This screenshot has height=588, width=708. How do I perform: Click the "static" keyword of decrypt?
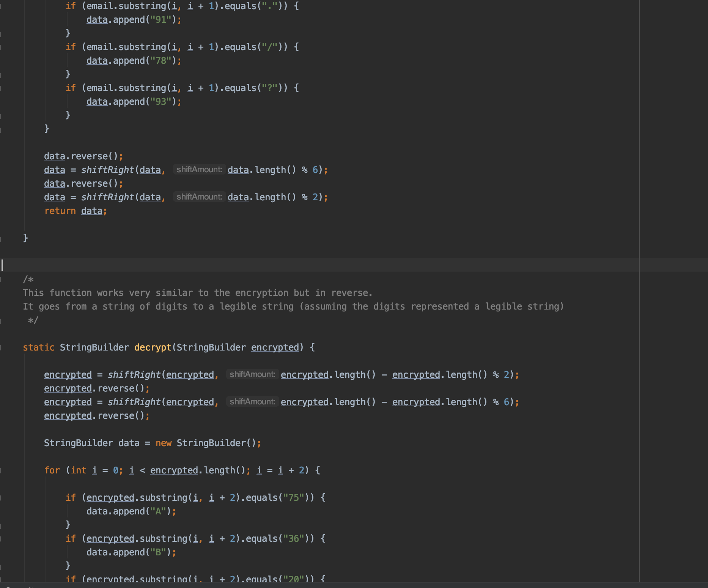39,347
